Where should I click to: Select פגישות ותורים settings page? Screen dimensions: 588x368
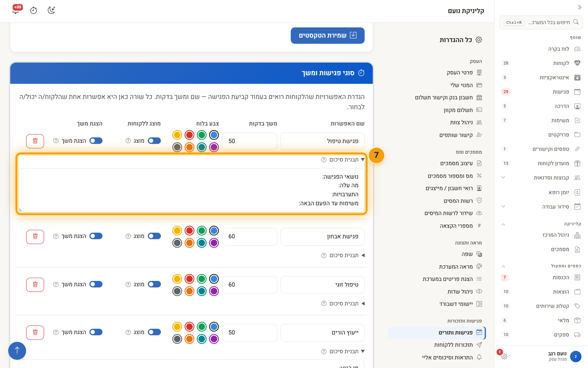point(437,333)
